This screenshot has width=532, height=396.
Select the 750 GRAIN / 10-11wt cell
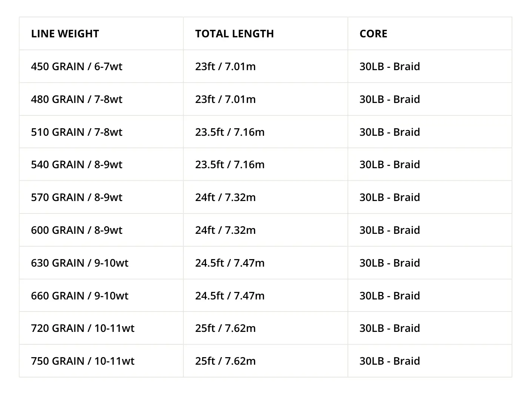pyautogui.click(x=83, y=361)
